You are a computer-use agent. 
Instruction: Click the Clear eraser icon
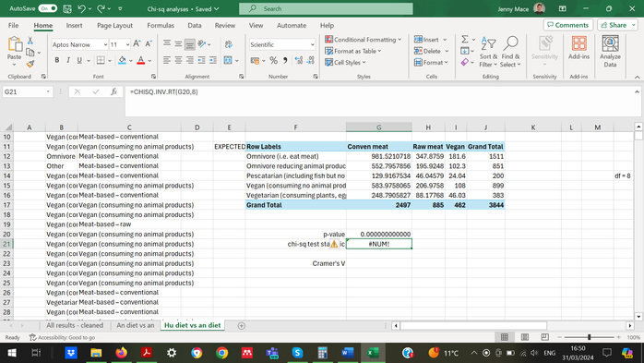click(x=464, y=62)
